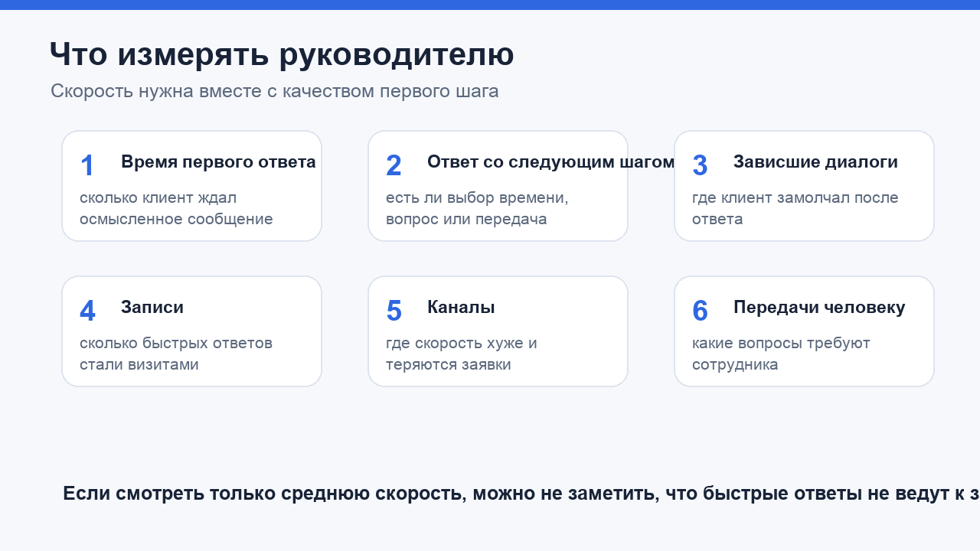The image size is (980, 551).
Task: Select the subtitle "Скорость нужна вместе с качеством первого шага"
Action: (275, 91)
